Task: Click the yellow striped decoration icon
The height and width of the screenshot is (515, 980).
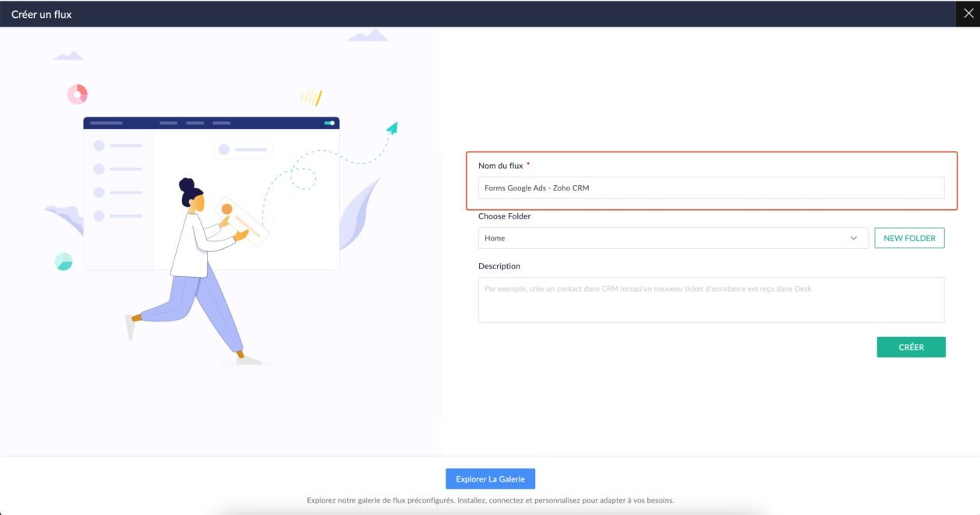Action: (x=311, y=97)
